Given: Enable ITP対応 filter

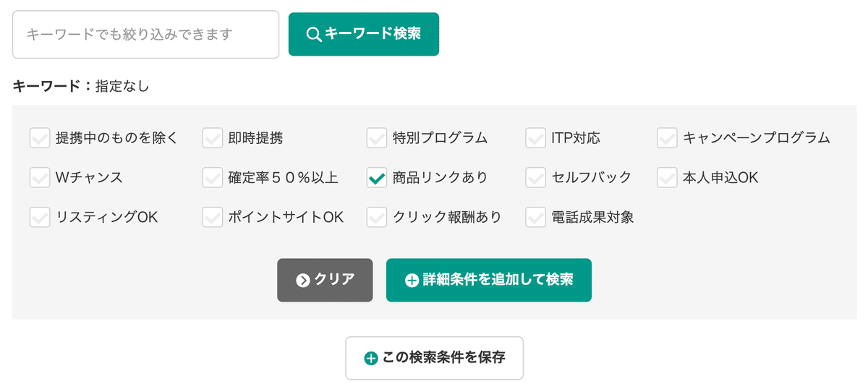Looking at the screenshot, I should (535, 137).
